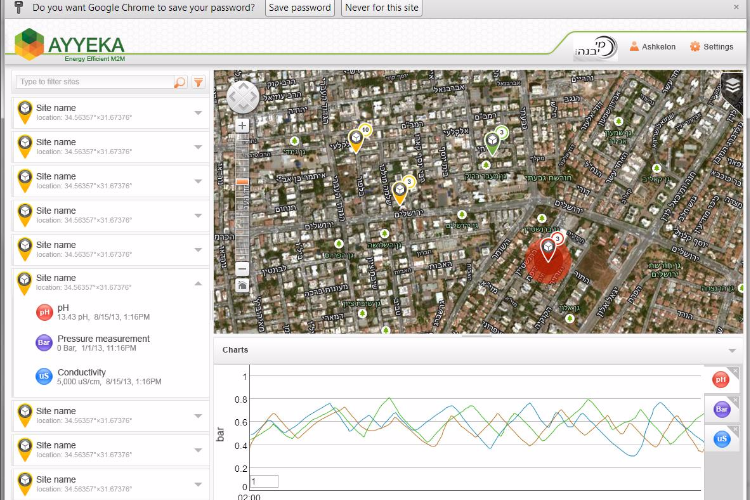This screenshot has width=750, height=500.
Task: Collapse the Charts panel with its arrow
Action: [x=732, y=351]
